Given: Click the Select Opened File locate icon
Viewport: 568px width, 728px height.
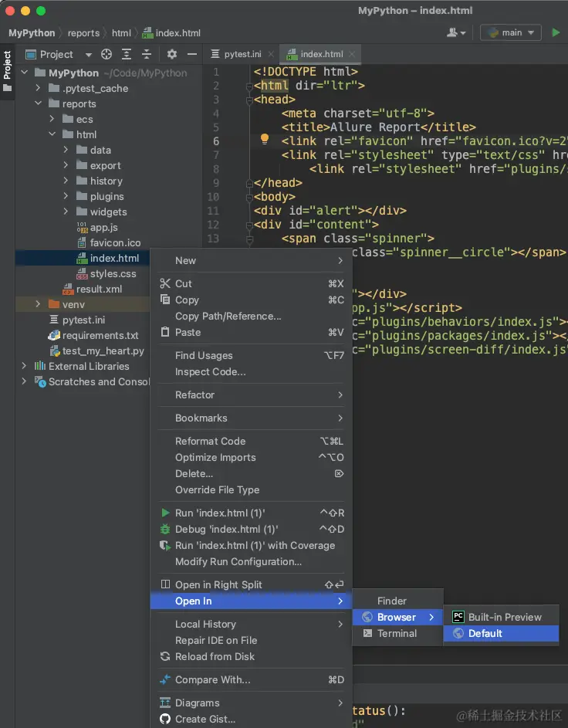Looking at the screenshot, I should [106, 54].
